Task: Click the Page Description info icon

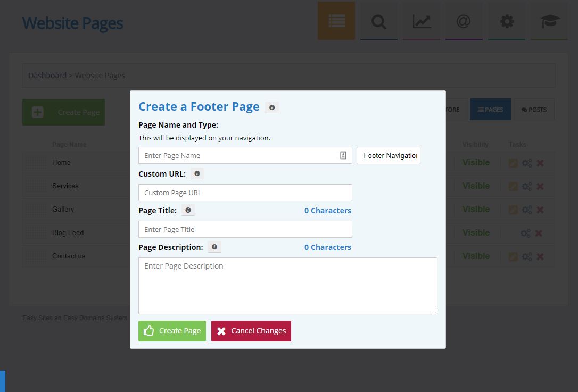Action: tap(214, 247)
